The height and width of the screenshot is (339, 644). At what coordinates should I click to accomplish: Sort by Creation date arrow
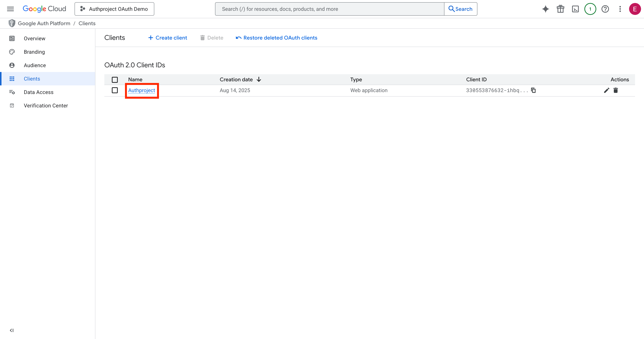pyautogui.click(x=259, y=79)
